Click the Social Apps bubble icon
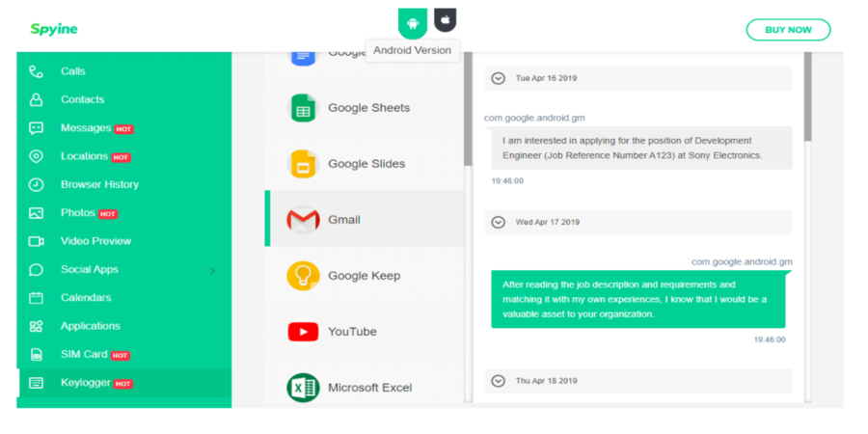Screen dimensions: 868x434 pos(36,270)
